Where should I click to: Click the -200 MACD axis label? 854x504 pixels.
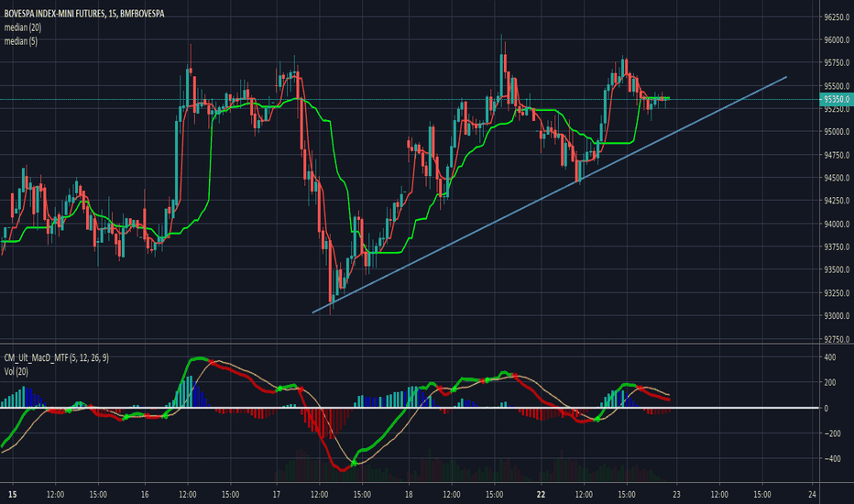(x=832, y=433)
